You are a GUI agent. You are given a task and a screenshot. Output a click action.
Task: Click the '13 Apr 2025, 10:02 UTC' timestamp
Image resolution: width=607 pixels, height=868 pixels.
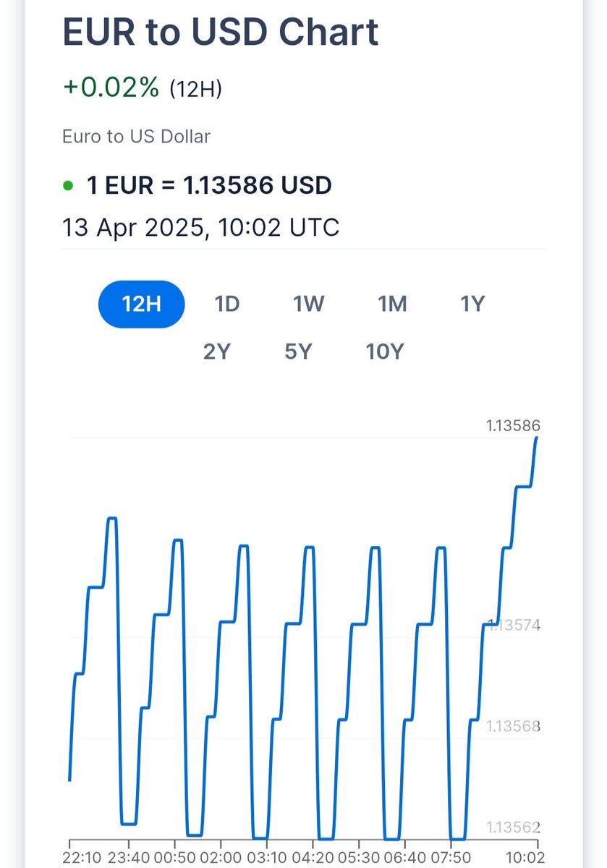click(201, 228)
